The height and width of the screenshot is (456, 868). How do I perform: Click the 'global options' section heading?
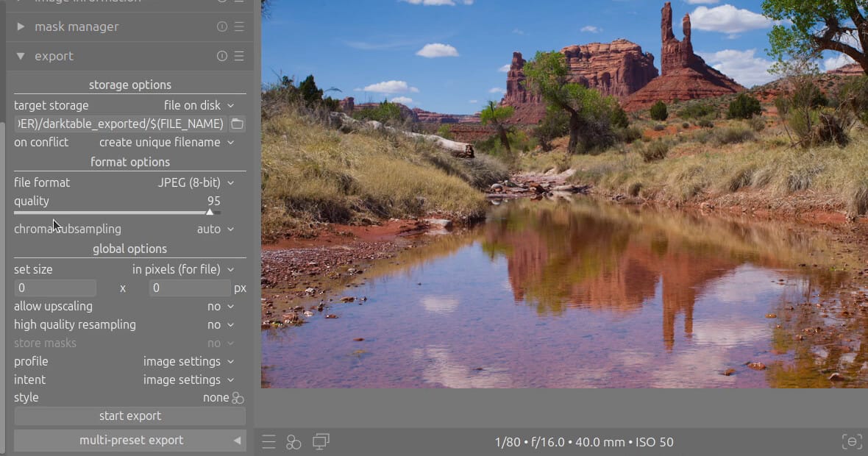130,249
